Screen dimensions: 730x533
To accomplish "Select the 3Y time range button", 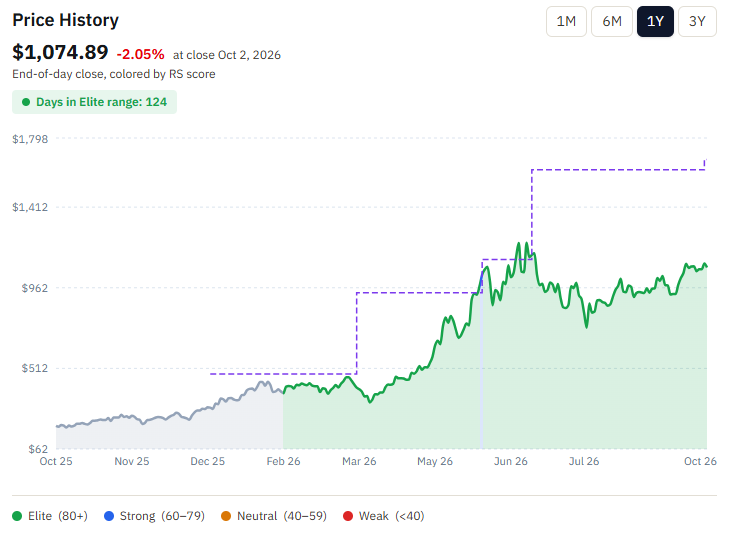I will 697,21.
